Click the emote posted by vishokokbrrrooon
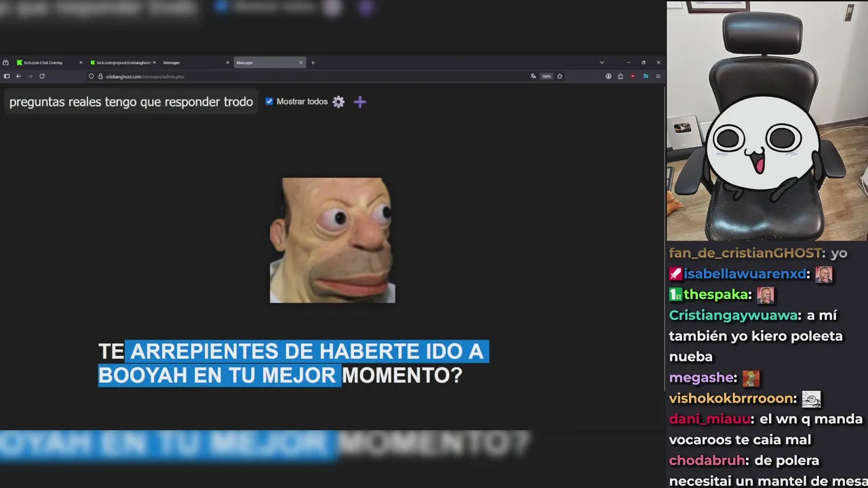 coord(812,399)
